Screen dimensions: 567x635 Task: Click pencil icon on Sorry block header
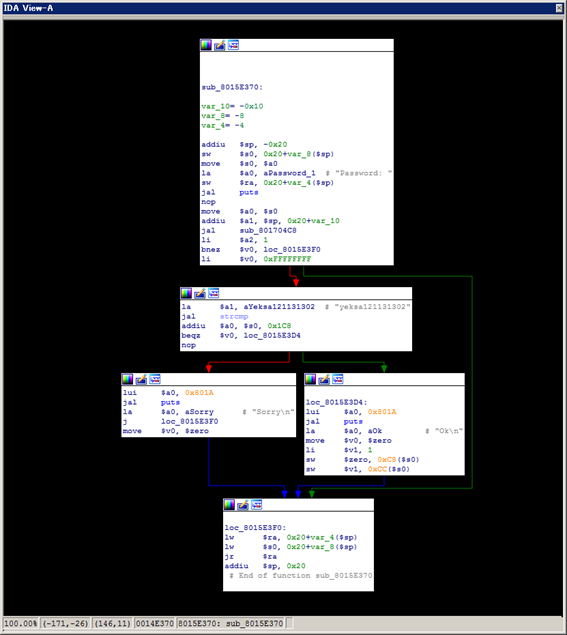[x=141, y=379]
